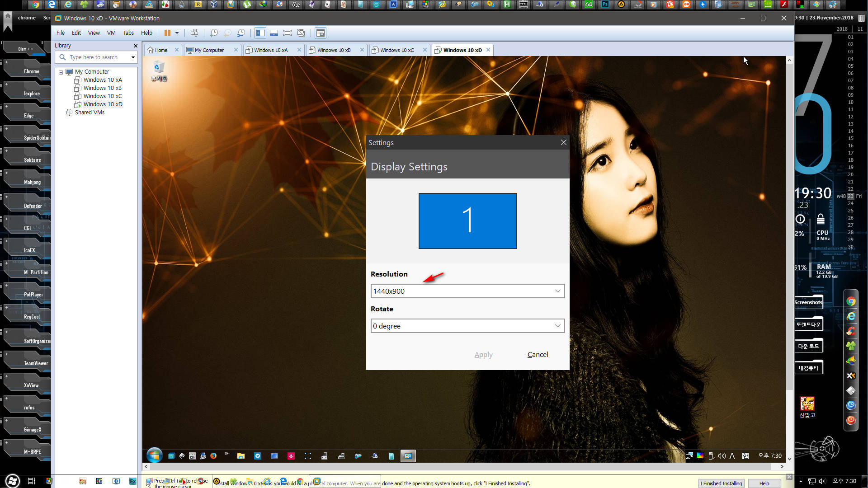Click the Send Ctrl+Alt+Del toolbar icon

[194, 33]
